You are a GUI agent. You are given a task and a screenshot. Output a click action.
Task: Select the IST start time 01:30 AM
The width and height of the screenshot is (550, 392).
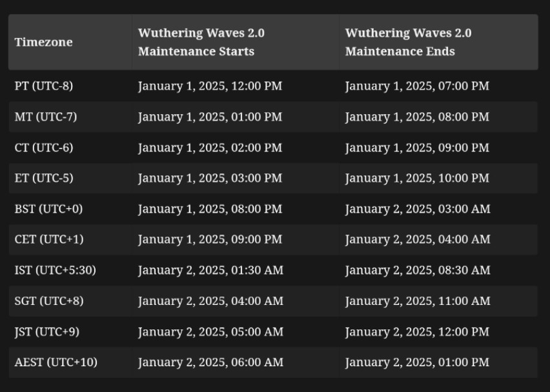click(x=210, y=270)
